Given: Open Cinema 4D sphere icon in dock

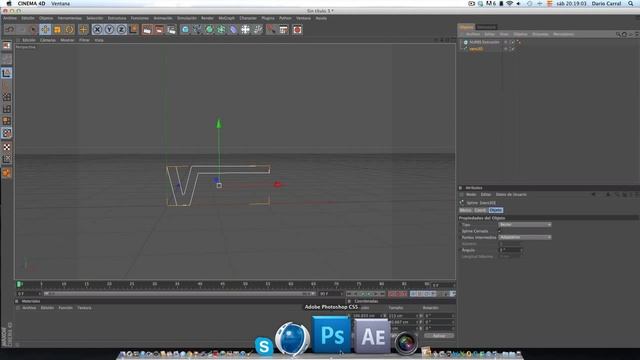Looking at the screenshot, I should pyautogui.click(x=292, y=339).
